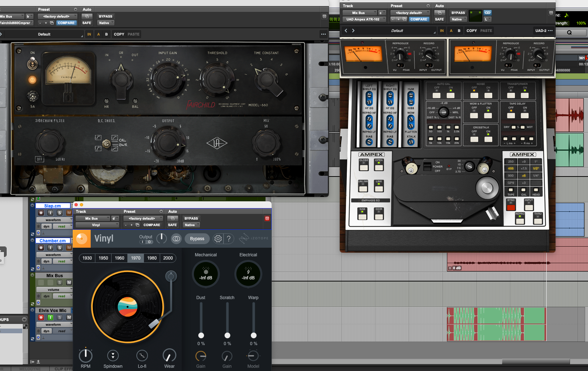Image resolution: width=588 pixels, height=371 pixels.
Task: Flip the left channel VU/PEAK meter switch
Action: pos(400,65)
